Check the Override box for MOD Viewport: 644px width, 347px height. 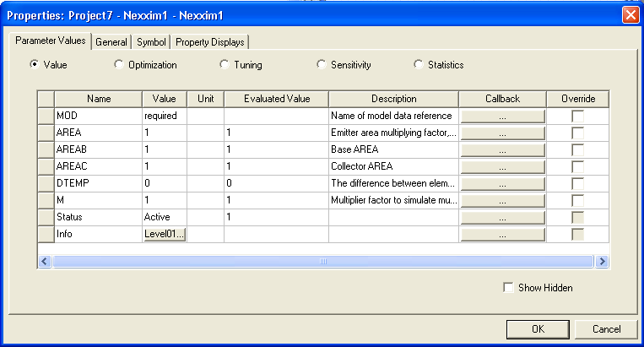pos(578,116)
